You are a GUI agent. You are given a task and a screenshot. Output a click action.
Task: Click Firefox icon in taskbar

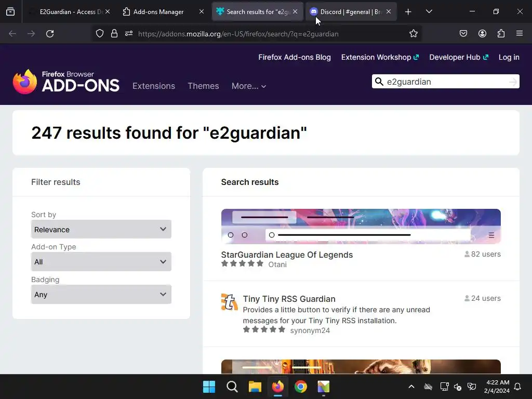point(278,387)
